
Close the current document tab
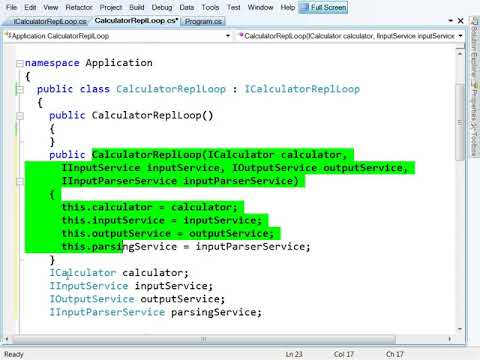(461, 21)
